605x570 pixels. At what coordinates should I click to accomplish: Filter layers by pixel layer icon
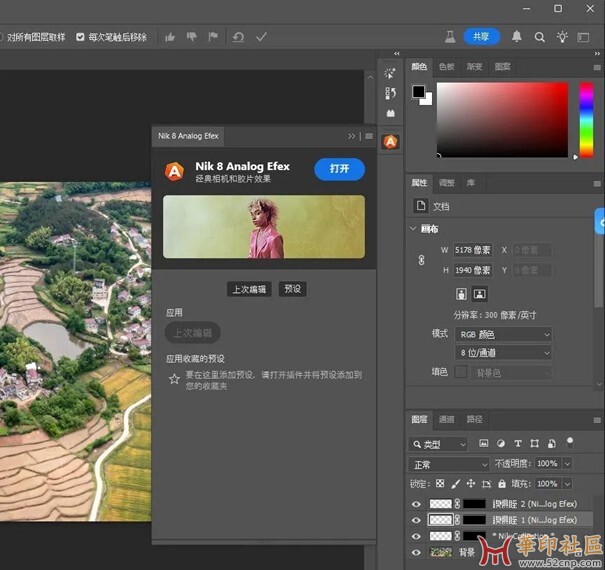pos(483,443)
